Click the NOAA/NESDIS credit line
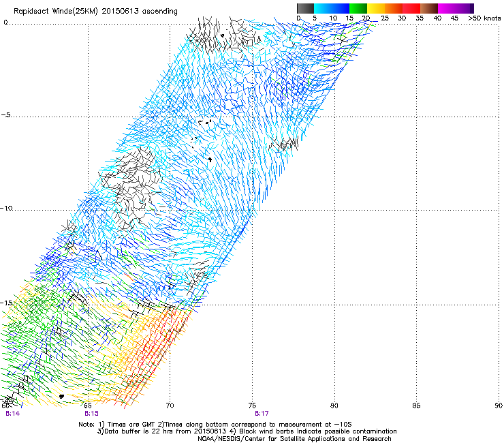Image resolution: width=504 pixels, height=443 pixels. pos(294,439)
